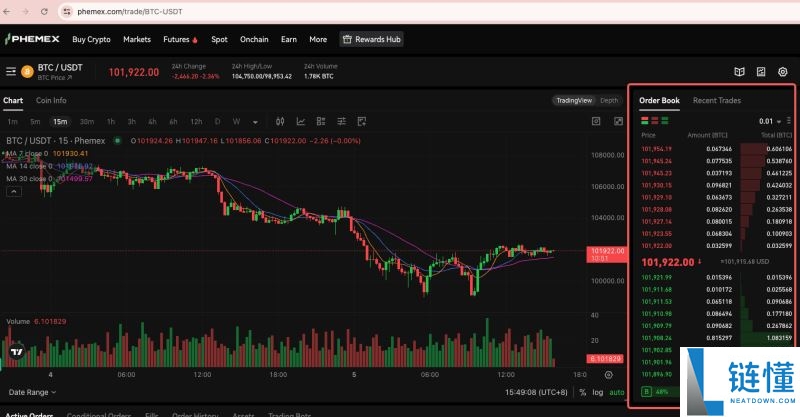Click the chart fullscreen icon

(618, 121)
